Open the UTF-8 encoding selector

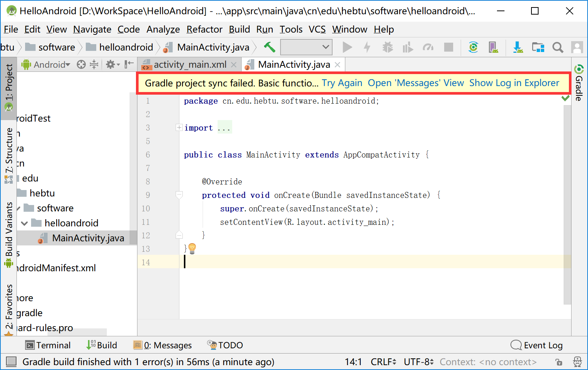point(419,362)
